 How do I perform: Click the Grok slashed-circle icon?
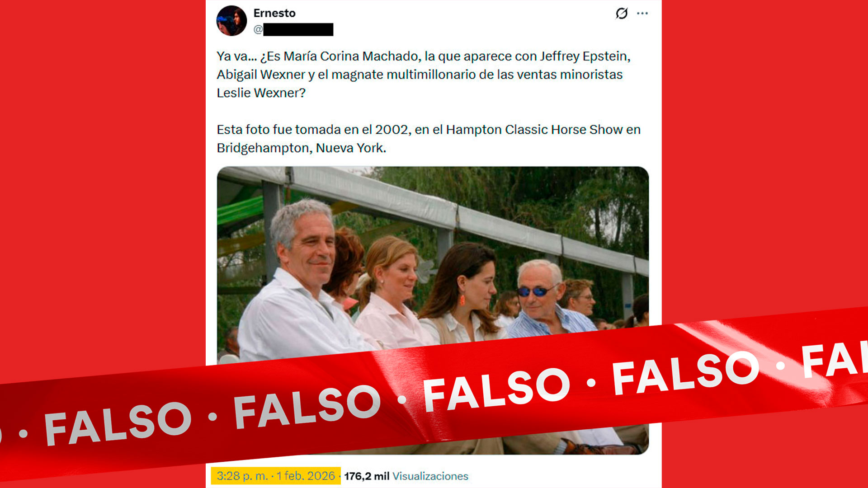pyautogui.click(x=622, y=14)
